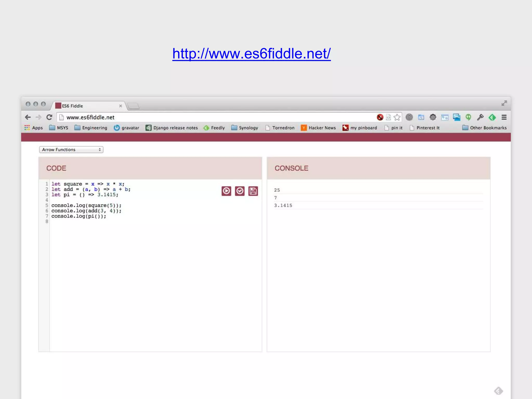Open the Arrow Functions examples dropdown
This screenshot has width=532, height=399.
coord(71,150)
